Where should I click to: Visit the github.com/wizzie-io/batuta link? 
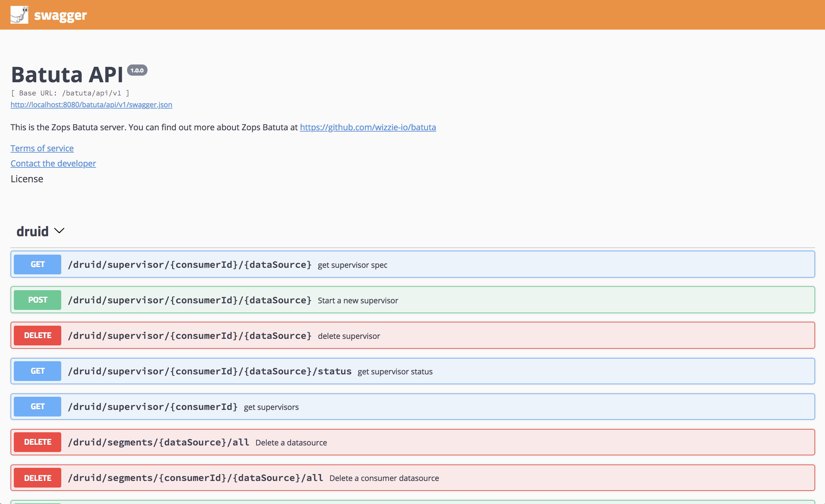[368, 127]
